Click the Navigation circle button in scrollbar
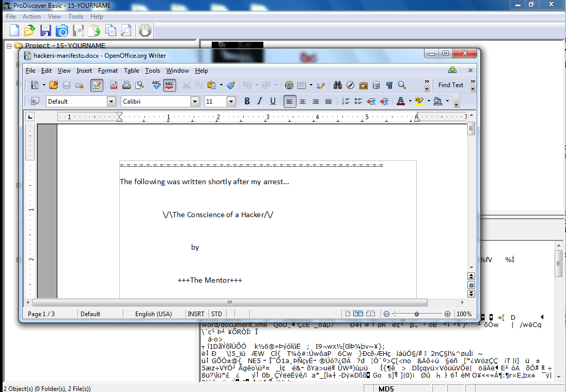Screen dimensions: 566x392 pos(471,285)
